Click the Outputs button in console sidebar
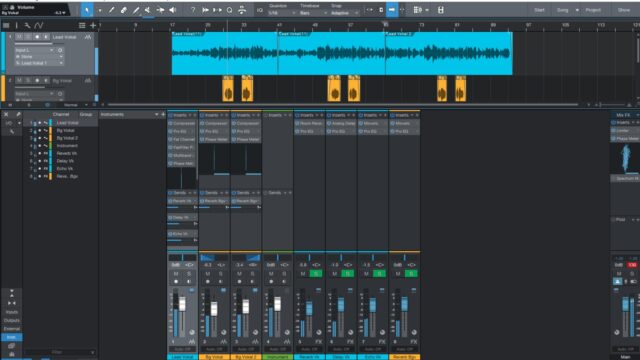This screenshot has height=360, width=640. pos(11,320)
